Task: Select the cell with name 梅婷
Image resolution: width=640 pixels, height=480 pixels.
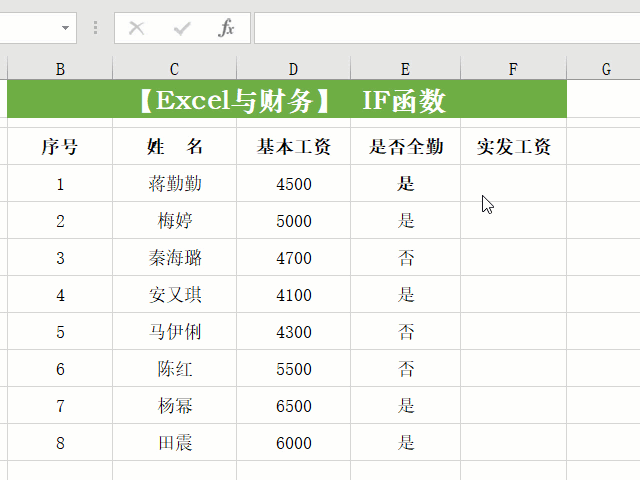Action: pos(174,220)
